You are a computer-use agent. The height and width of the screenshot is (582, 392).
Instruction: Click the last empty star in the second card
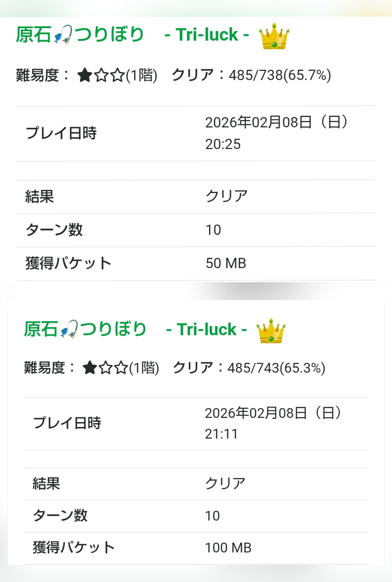[x=121, y=368]
